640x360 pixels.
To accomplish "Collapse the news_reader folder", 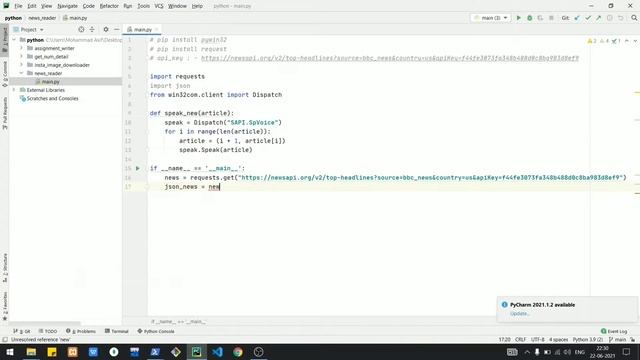I will coord(22,73).
